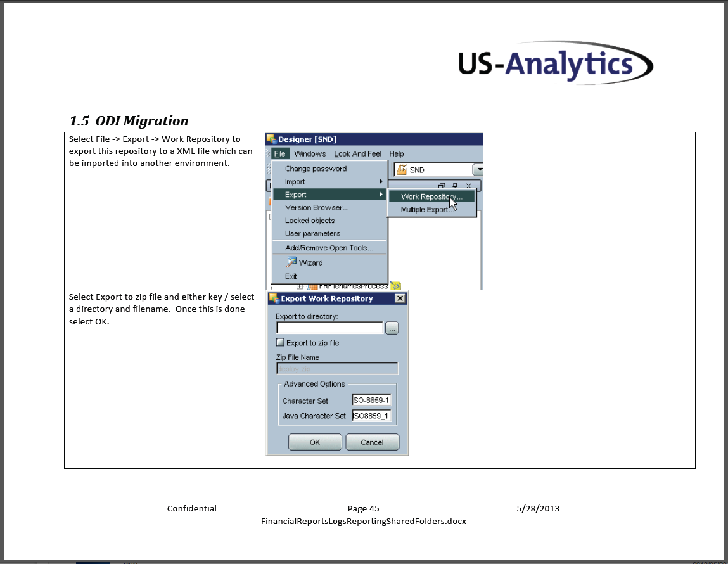The height and width of the screenshot is (564, 728).
Task: Click OK in Export Work Repository dialog
Action: tap(315, 442)
